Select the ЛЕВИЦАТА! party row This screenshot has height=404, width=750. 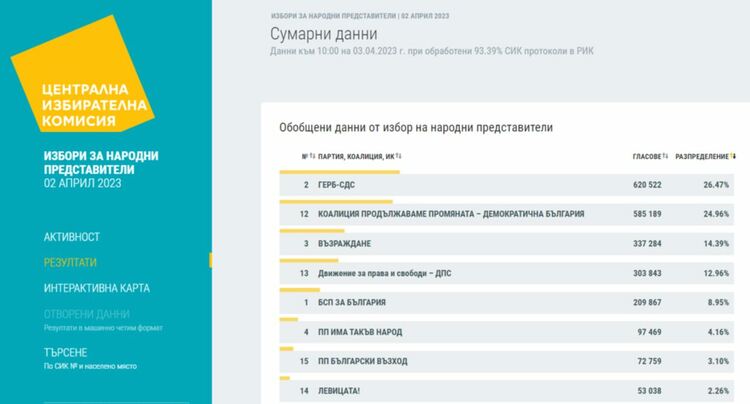(507, 391)
